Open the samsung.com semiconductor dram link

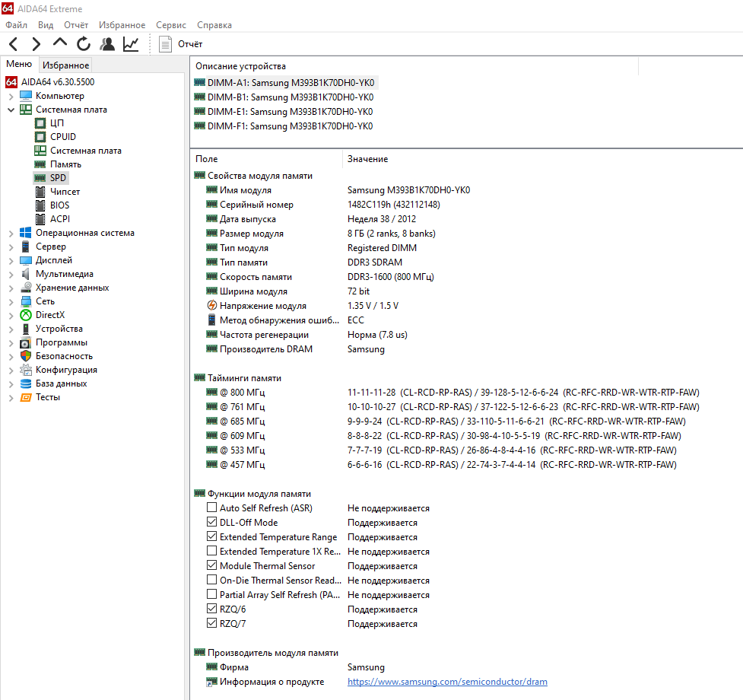point(447,682)
